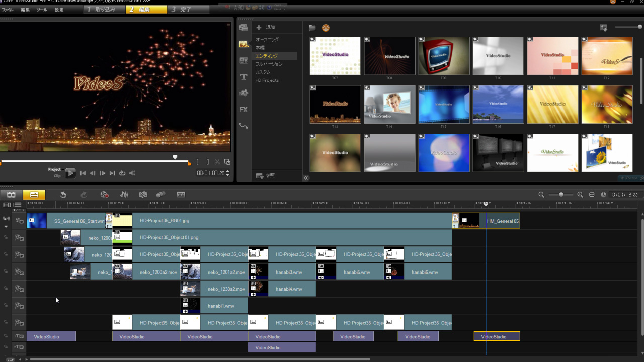Screen dimensions: 644x362
Task: Adjust the timeline zoom slider
Action: pos(561,195)
